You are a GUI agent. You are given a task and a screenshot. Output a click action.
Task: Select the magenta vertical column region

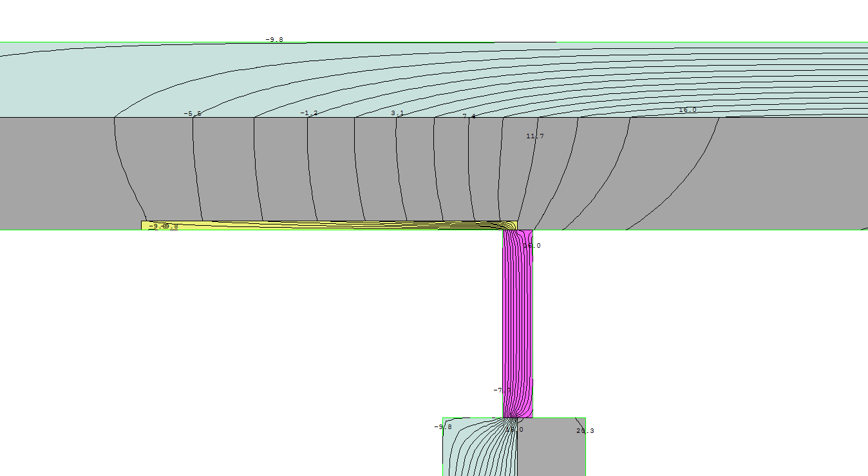pyautogui.click(x=518, y=322)
